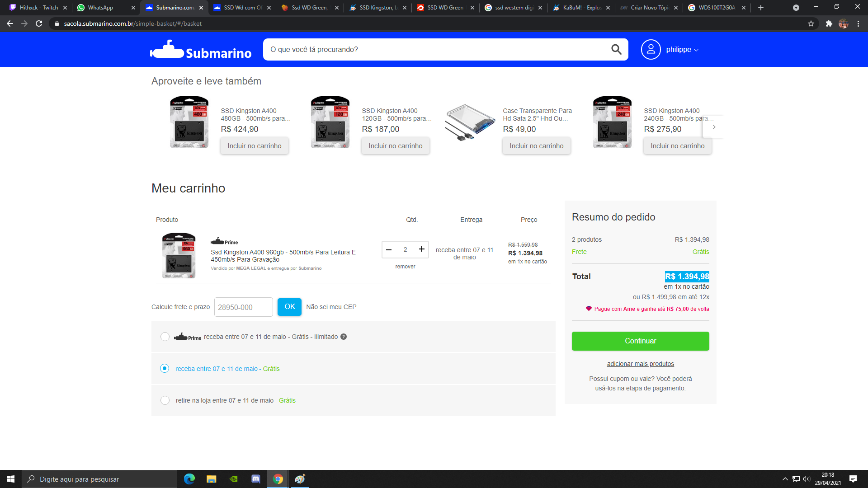Open SSD Kingston A400 240GB thumbnail

pos(612,122)
